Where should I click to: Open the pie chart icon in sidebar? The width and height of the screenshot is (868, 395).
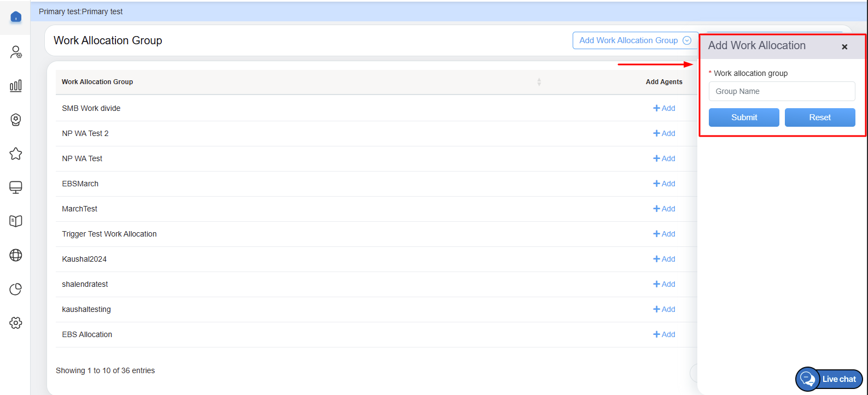click(x=16, y=289)
